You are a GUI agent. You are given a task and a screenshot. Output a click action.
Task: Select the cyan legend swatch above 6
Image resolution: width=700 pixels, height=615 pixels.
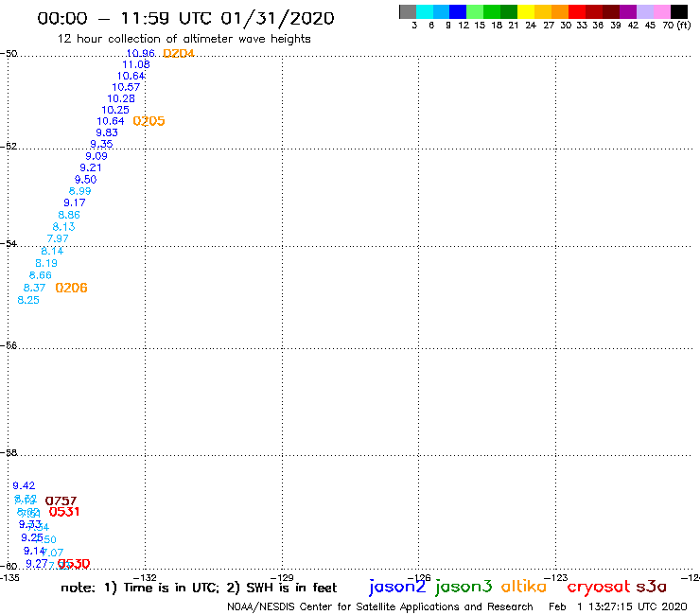425,11
